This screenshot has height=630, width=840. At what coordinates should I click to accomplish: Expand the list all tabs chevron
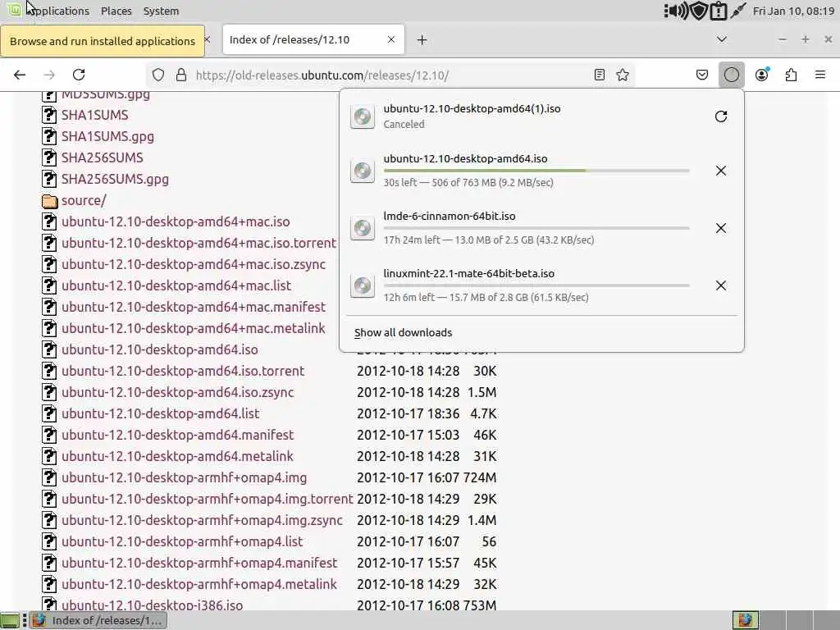(722, 39)
